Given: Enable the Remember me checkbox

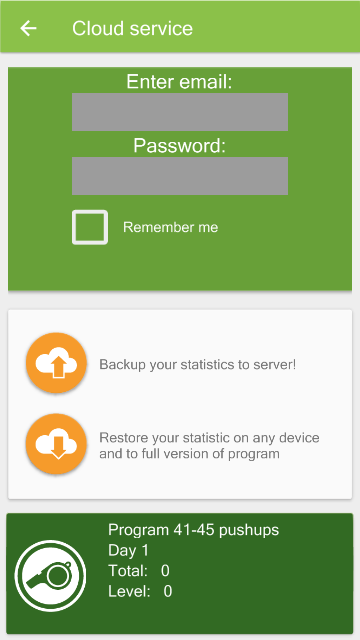Looking at the screenshot, I should coord(90,227).
